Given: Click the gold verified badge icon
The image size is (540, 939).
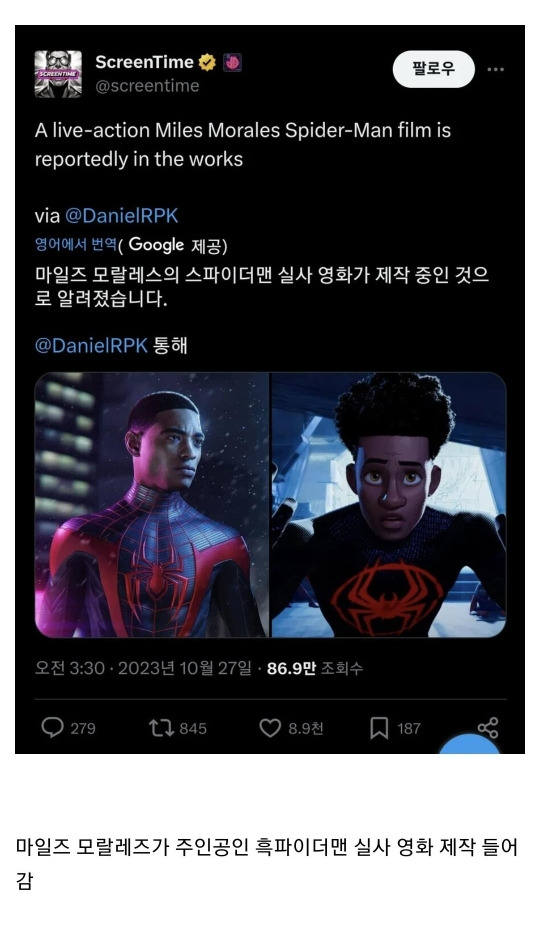Looking at the screenshot, I should (207, 62).
